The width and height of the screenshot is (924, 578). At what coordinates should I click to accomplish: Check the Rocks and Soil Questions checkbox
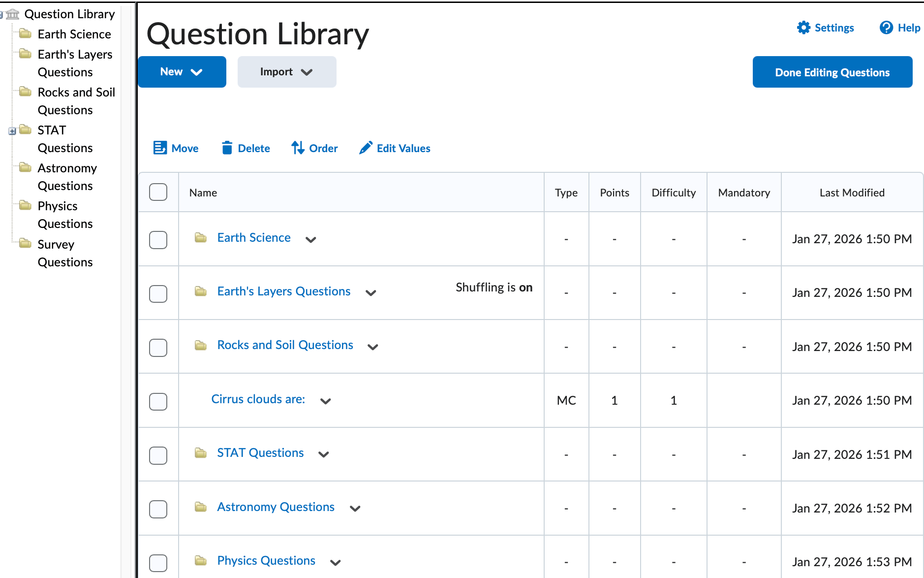(158, 347)
